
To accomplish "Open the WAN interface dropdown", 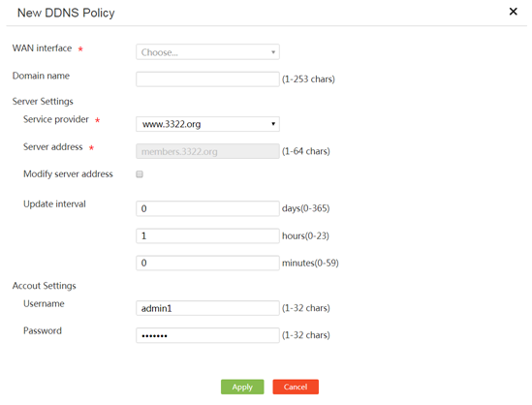I will point(207,52).
